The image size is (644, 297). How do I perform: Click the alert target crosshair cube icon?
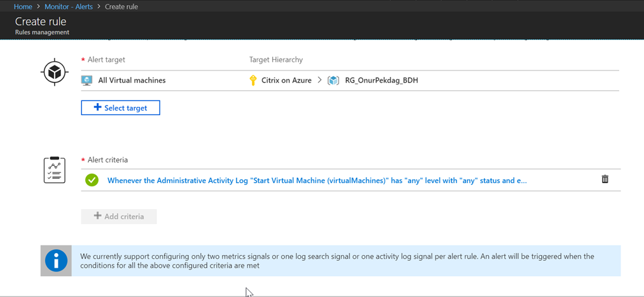click(x=54, y=73)
